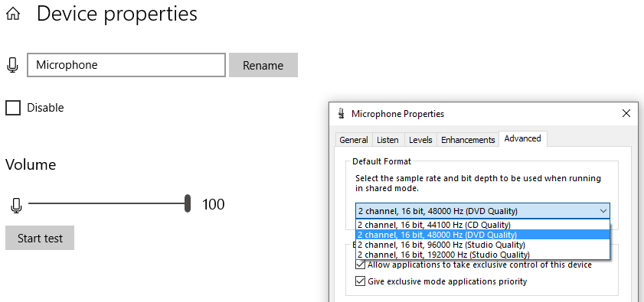Switch to the General tab
The width and height of the screenshot is (644, 302).
pos(354,140)
